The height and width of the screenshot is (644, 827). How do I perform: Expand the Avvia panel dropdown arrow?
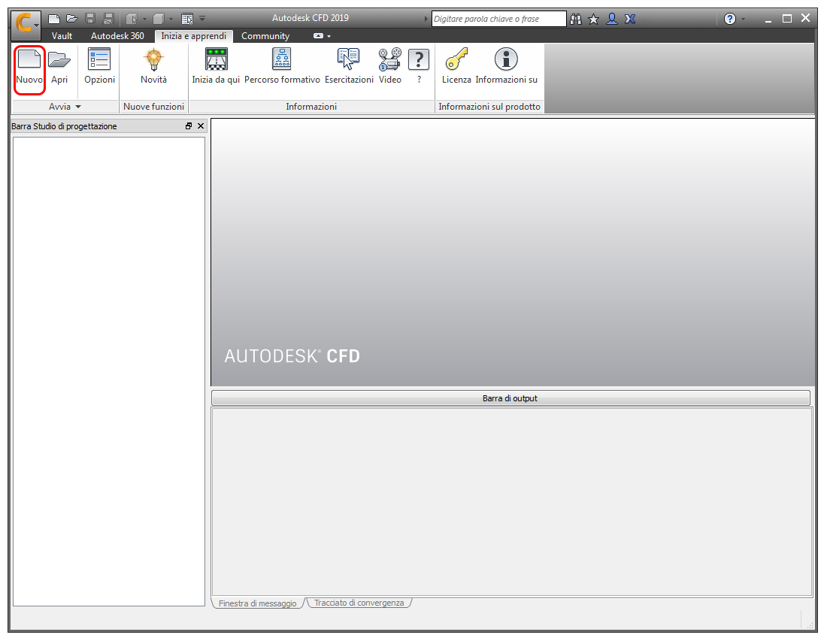coord(78,107)
